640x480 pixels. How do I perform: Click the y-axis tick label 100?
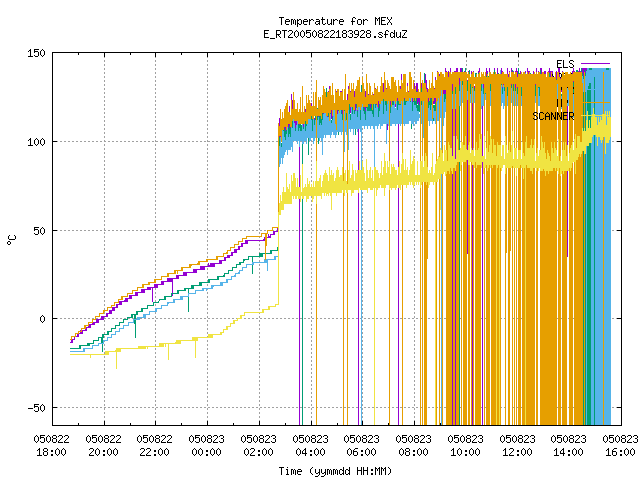tap(36, 142)
